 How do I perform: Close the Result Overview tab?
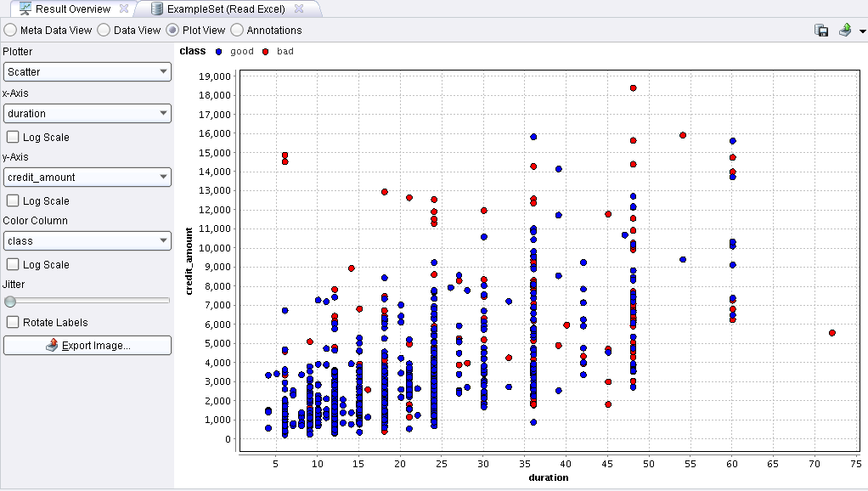tap(124, 8)
